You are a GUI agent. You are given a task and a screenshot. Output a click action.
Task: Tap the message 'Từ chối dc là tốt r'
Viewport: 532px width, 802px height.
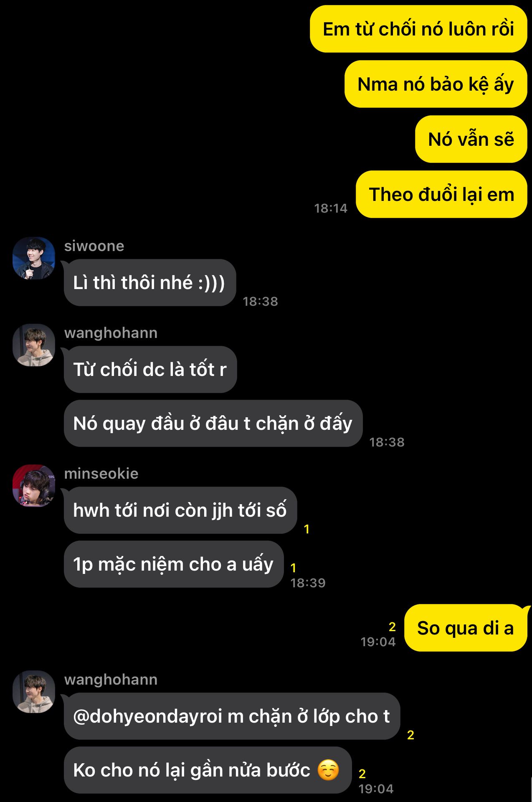[150, 369]
